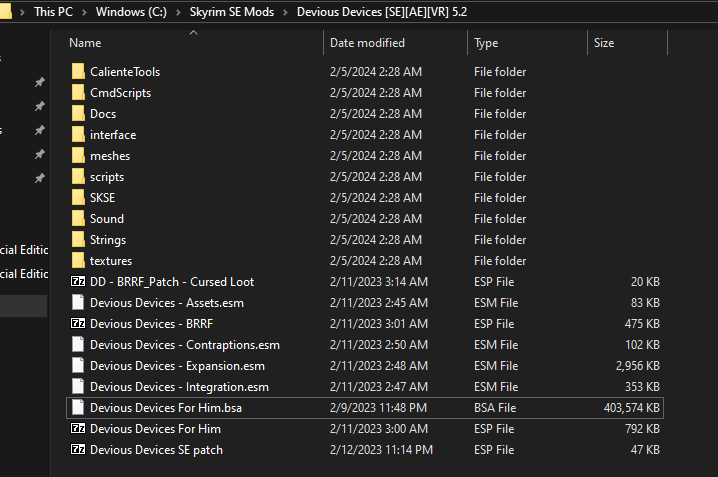Click the Strings folder icon
Image resolution: width=718 pixels, height=477 pixels.
click(78, 239)
